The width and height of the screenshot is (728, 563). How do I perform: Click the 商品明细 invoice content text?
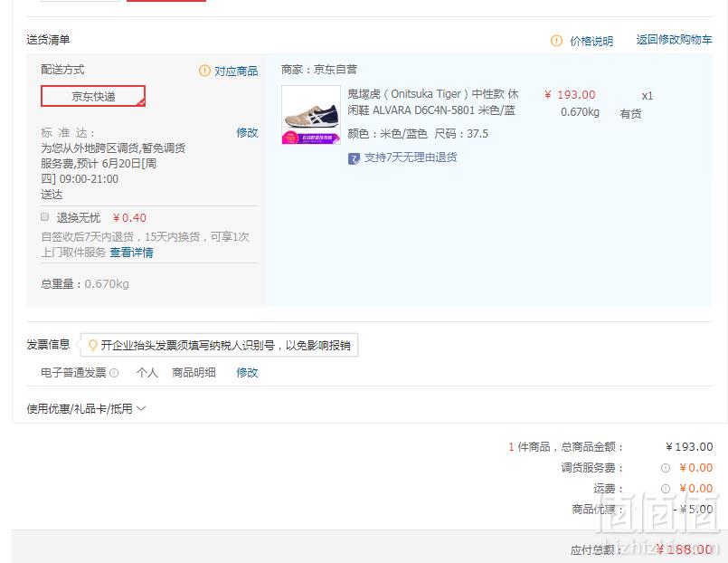[194, 373]
